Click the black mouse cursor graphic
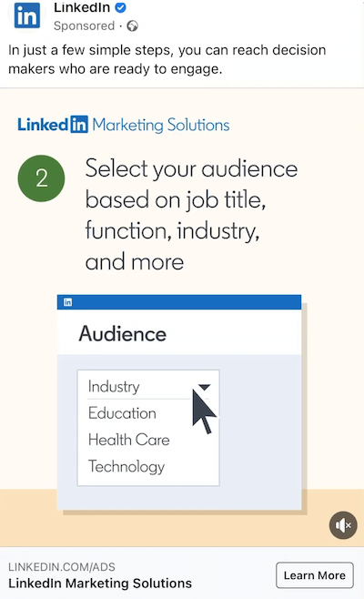 (x=204, y=411)
